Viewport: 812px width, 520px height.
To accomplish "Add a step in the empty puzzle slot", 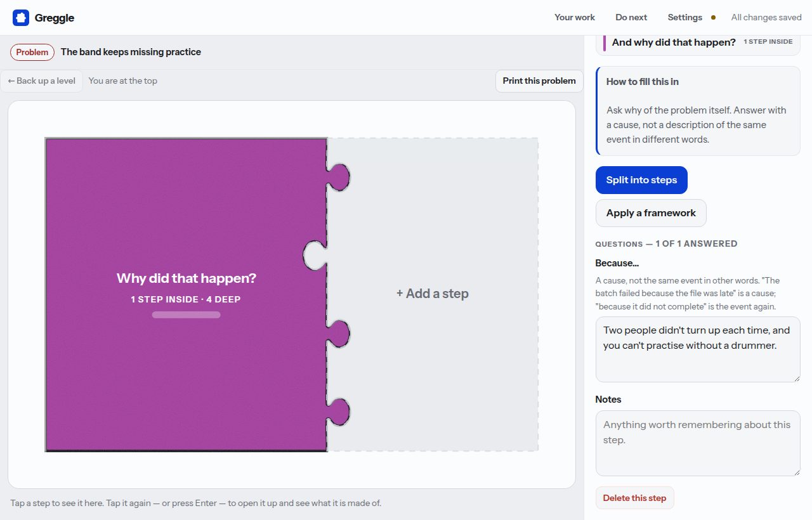I will (433, 294).
